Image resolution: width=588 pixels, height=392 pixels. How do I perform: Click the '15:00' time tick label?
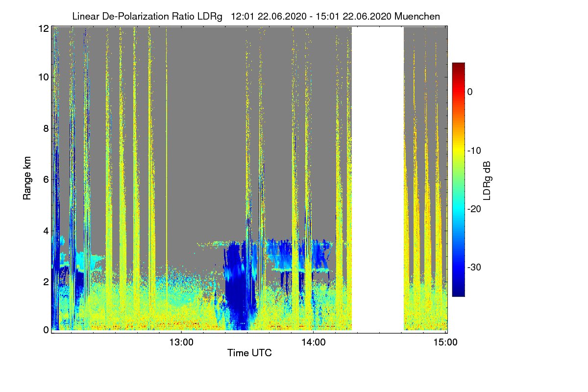445,343
